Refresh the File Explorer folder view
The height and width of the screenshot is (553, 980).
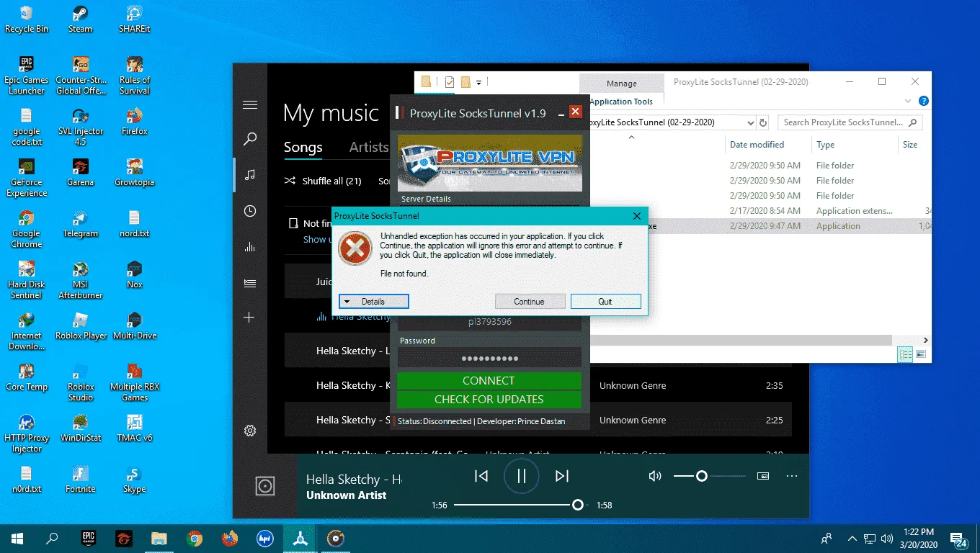point(764,122)
